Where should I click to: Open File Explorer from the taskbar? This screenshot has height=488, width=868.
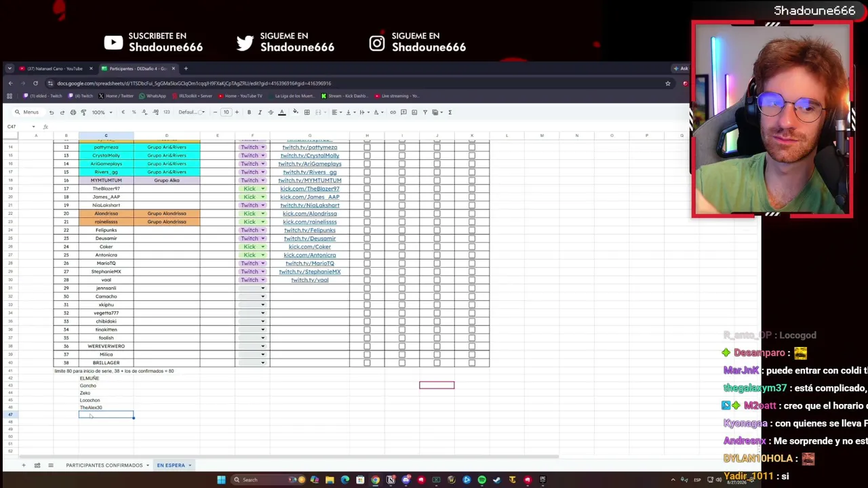point(330,480)
